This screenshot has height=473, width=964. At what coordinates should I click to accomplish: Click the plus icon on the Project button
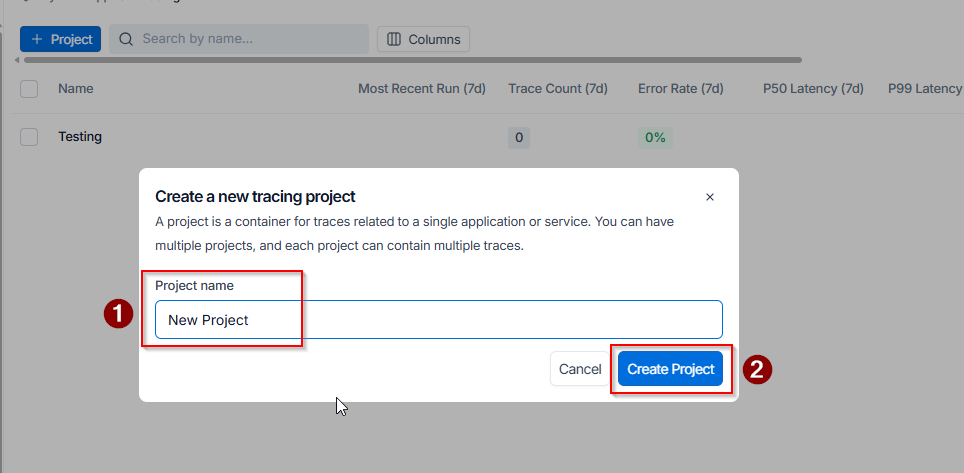coord(37,39)
